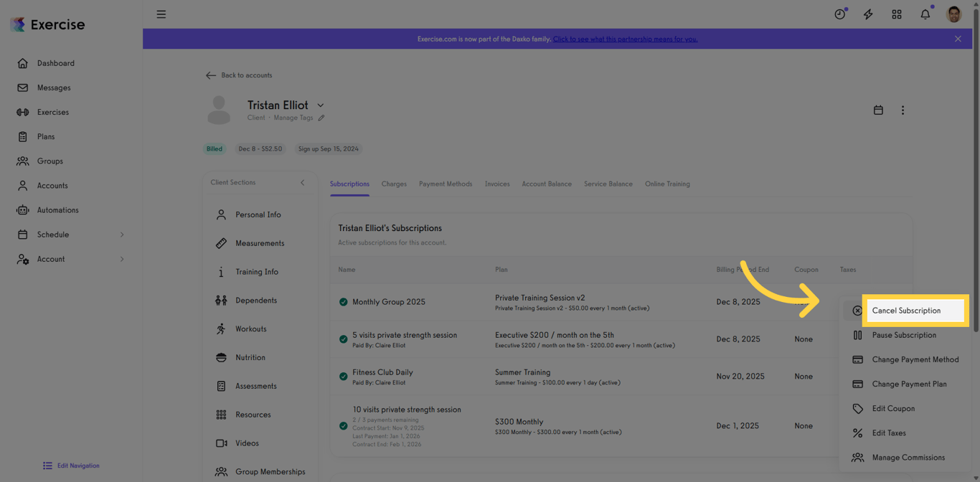Switch to the Invoices tab
The width and height of the screenshot is (980, 482).
coord(497,184)
